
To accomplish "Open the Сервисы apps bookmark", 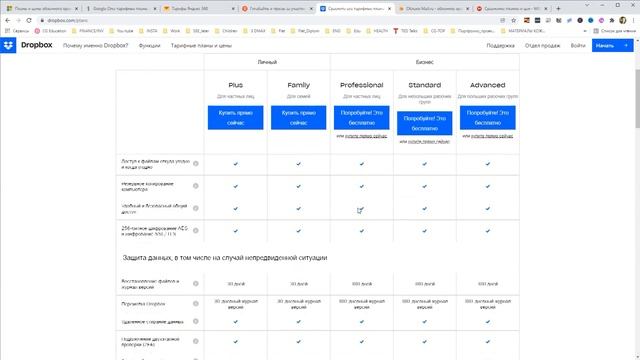I will tap(17, 31).
